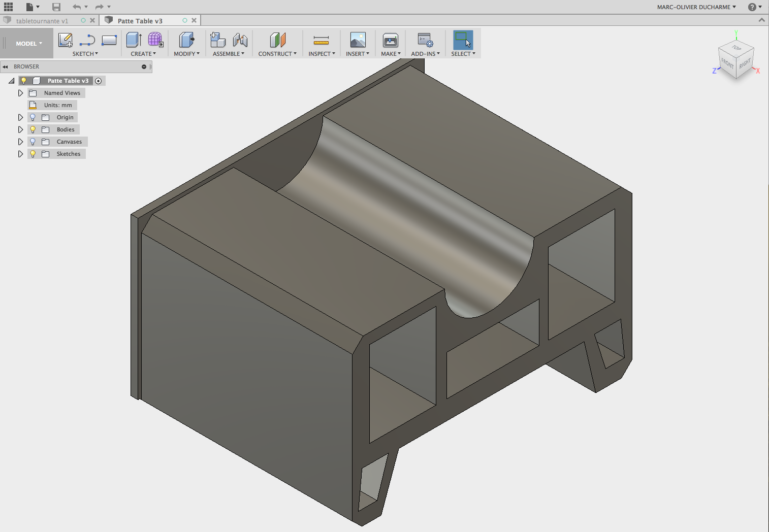Save the design with the floppy disk icon

[x=56, y=7]
